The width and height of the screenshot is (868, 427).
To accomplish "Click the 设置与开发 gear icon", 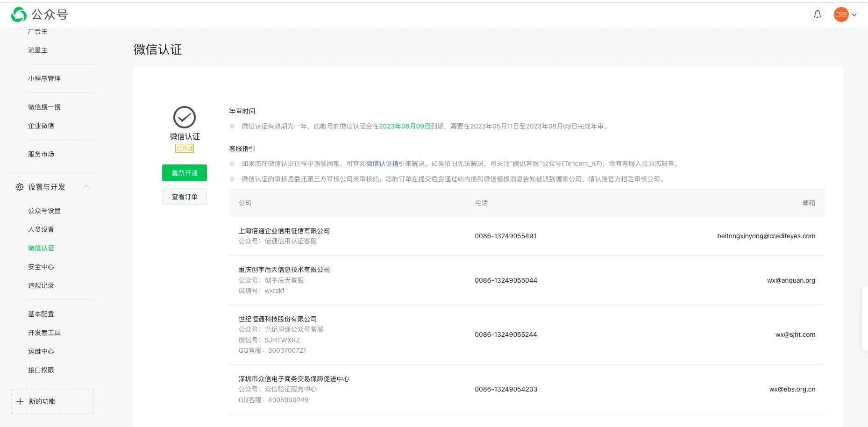I will (20, 187).
